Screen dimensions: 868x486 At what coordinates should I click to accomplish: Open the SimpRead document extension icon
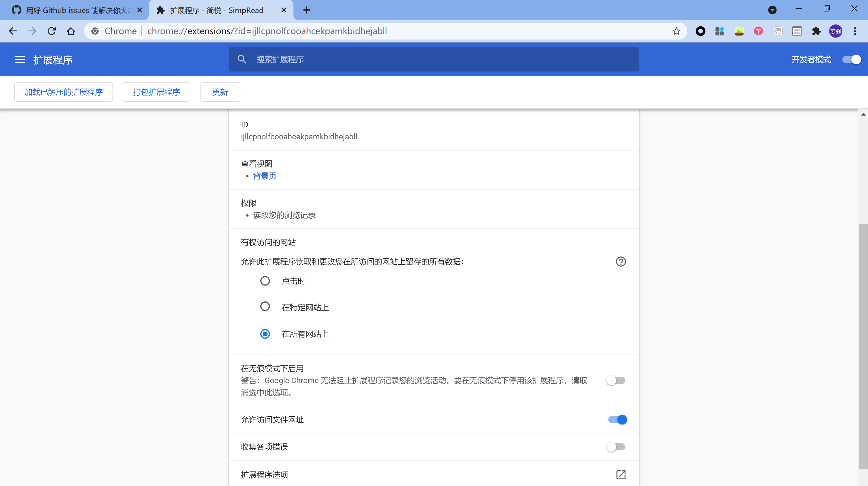778,31
